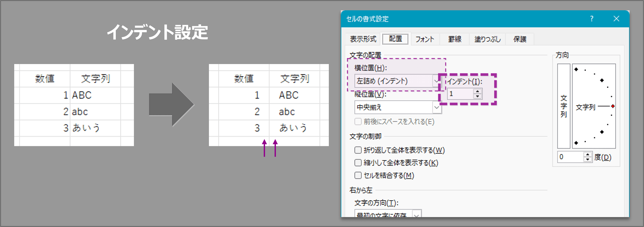Screen dimensions: 644x227
Task: Decrease the インデント value with down arrow
Action: click(x=478, y=97)
